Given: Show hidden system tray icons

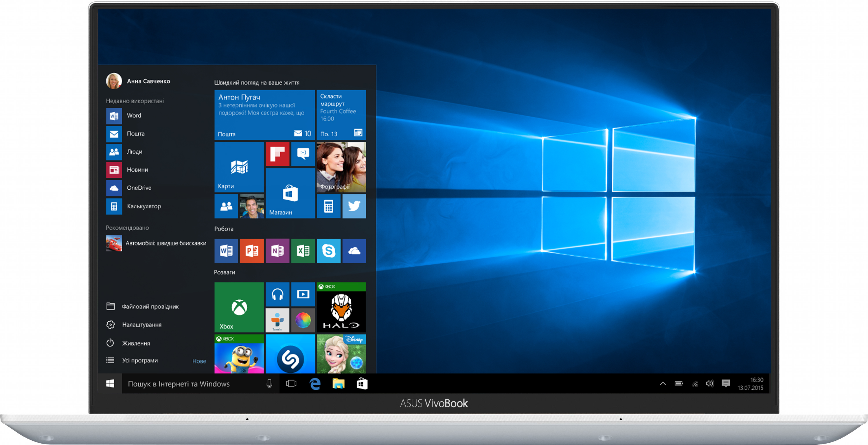Looking at the screenshot, I should tap(663, 384).
